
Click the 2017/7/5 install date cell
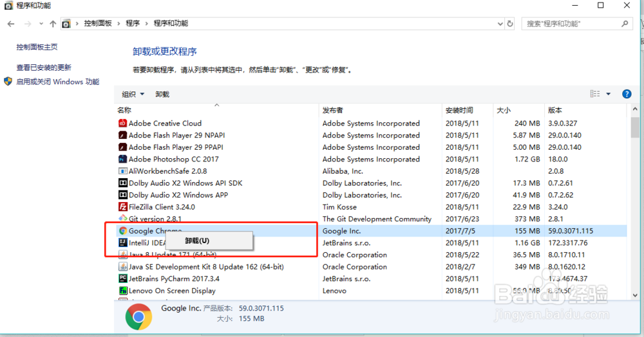(x=460, y=231)
